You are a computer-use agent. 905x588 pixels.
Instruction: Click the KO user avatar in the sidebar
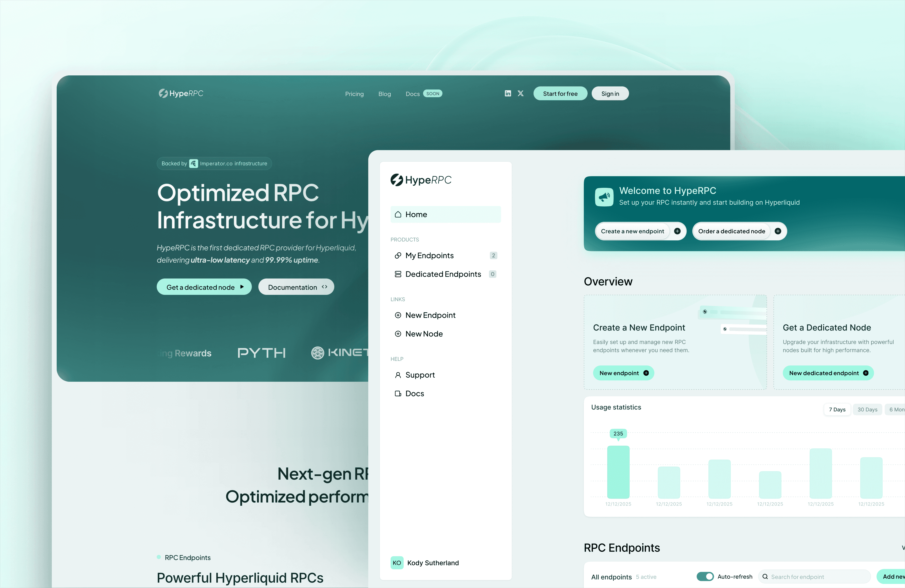tap(397, 563)
